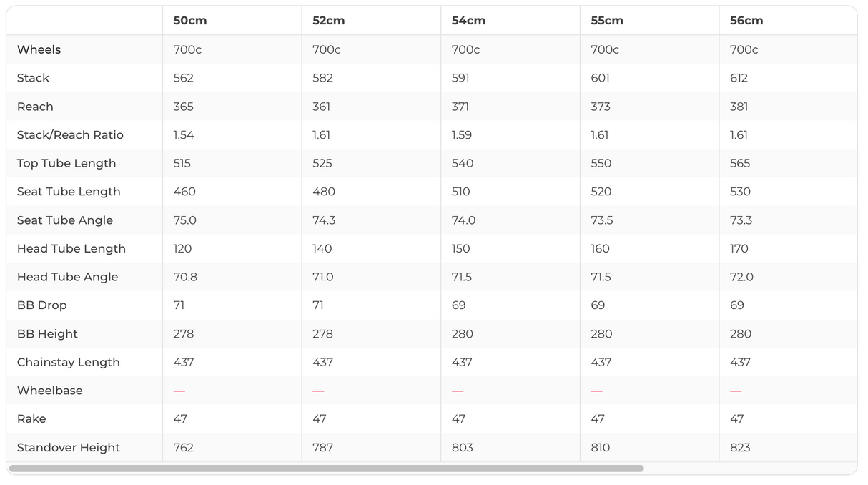The image size is (868, 485).
Task: Click the 56cm Head Tube Angle value 72.0
Action: coord(741,277)
